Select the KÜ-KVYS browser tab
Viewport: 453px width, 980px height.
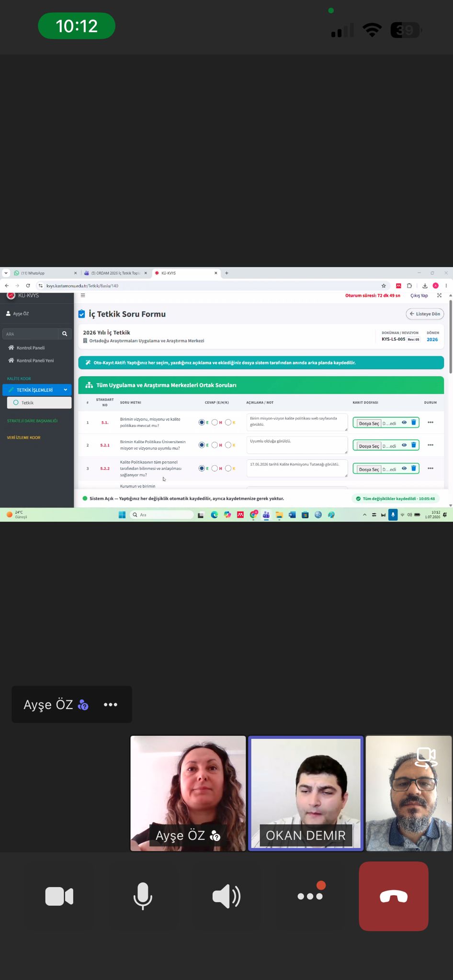(186, 273)
